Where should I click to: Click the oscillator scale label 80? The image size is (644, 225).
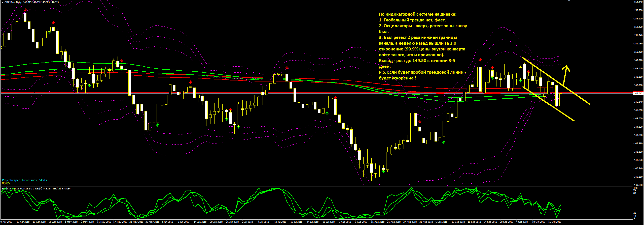coord(635,193)
